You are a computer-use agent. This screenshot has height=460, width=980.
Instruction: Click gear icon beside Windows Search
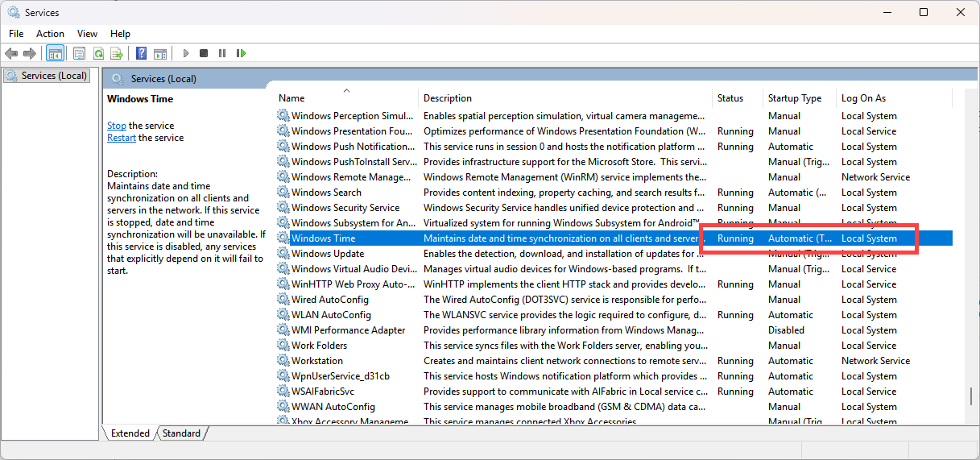(x=283, y=193)
